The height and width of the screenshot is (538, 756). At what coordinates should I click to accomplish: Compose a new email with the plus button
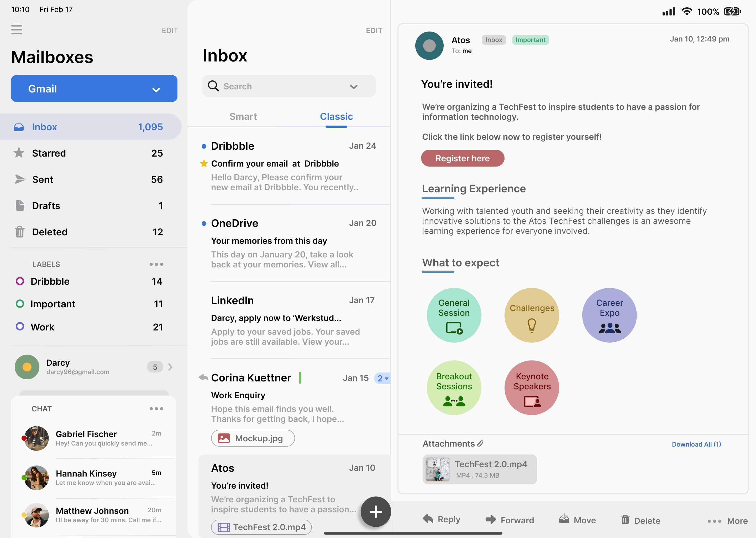click(376, 512)
